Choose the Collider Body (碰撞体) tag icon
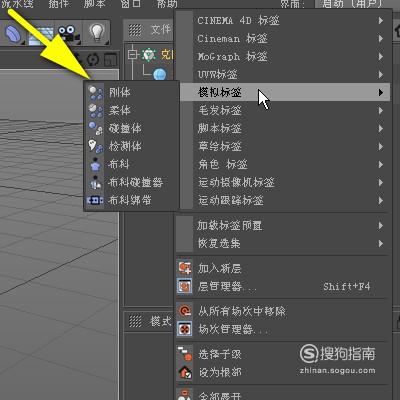Screen dimensions: 400x400 [x=95, y=128]
